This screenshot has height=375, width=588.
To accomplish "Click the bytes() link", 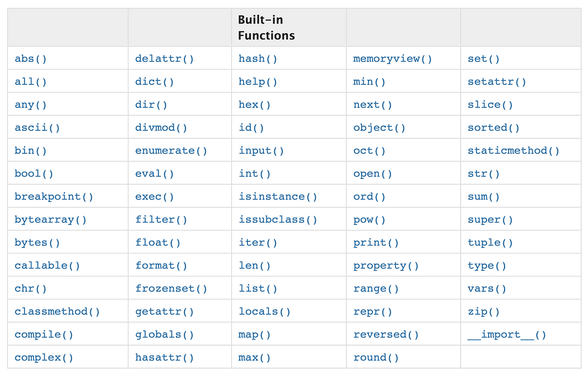I will click(x=37, y=243).
